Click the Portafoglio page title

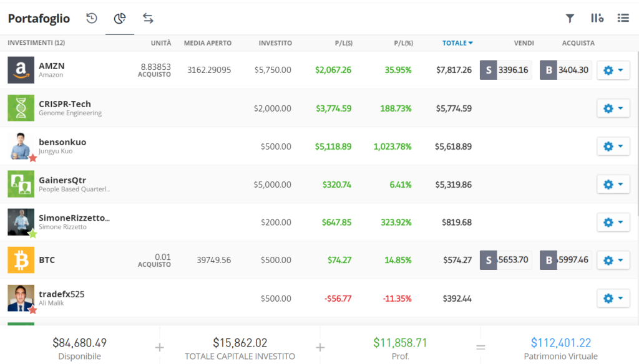[x=39, y=18]
